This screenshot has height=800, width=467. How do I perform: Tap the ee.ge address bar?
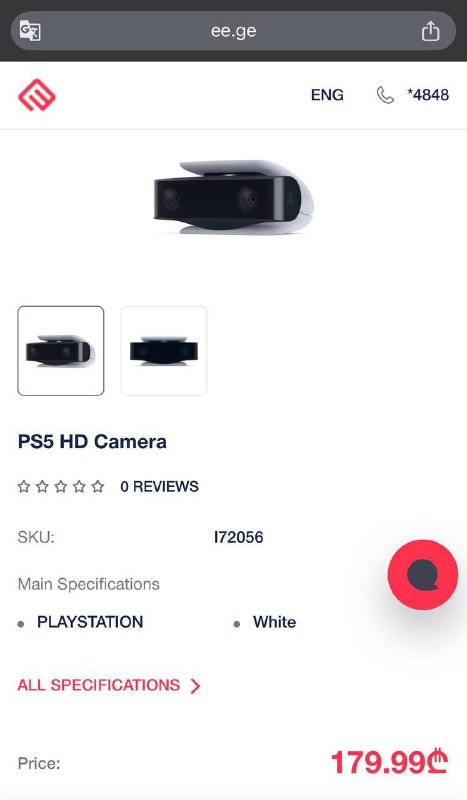(233, 31)
